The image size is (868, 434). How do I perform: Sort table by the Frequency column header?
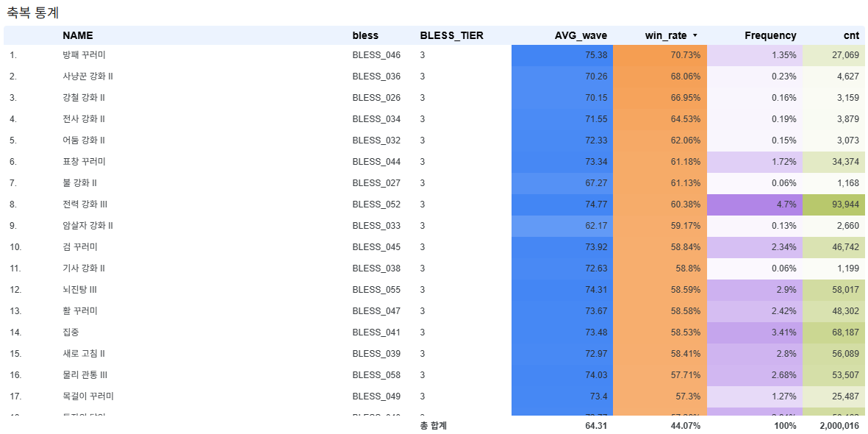pyautogui.click(x=770, y=35)
